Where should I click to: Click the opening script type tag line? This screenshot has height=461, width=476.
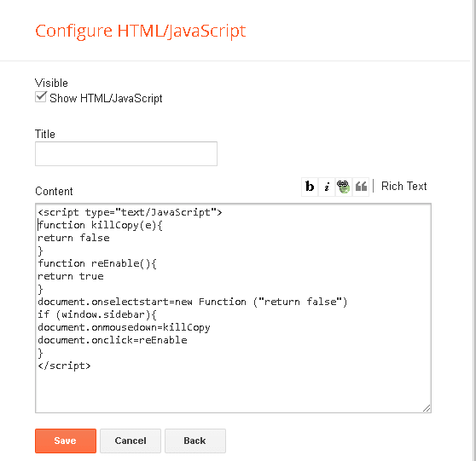130,212
